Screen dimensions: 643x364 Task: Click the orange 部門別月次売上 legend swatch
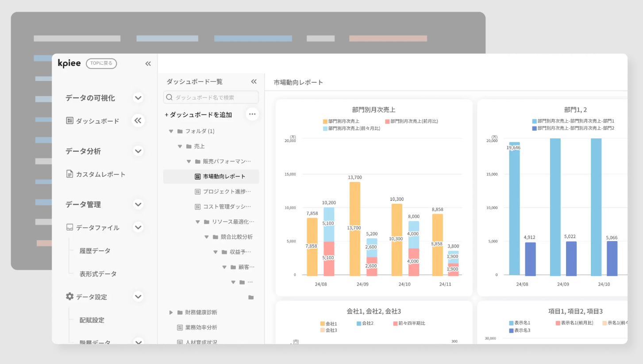[x=325, y=121]
